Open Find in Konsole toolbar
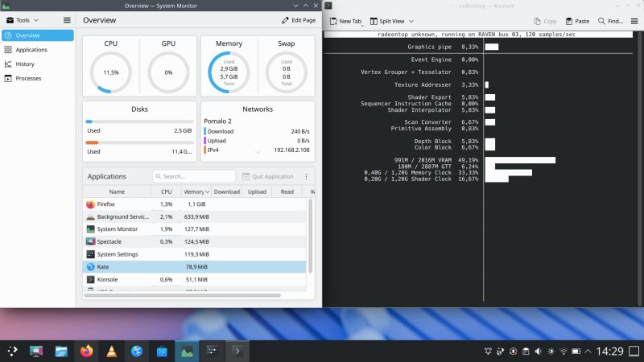 (x=612, y=21)
